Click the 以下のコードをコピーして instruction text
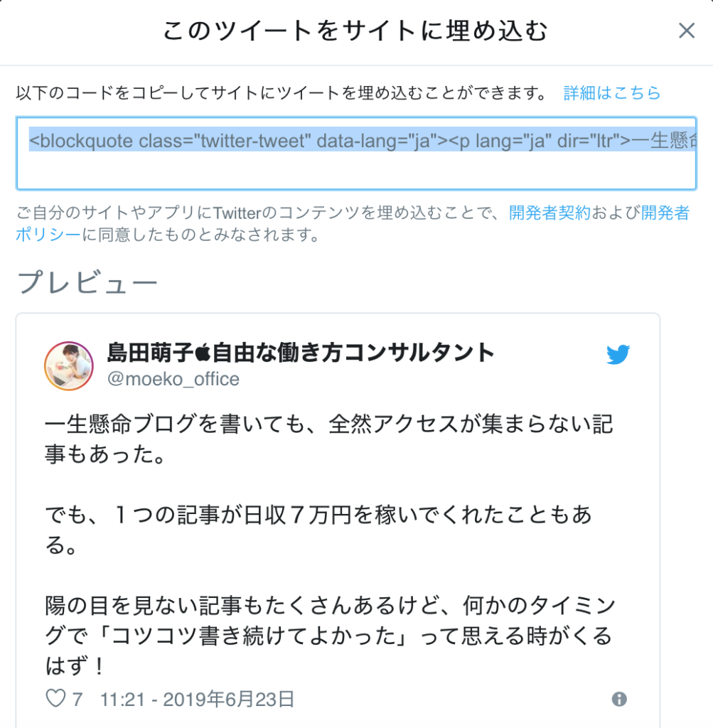The width and height of the screenshot is (713, 728). pos(282,93)
